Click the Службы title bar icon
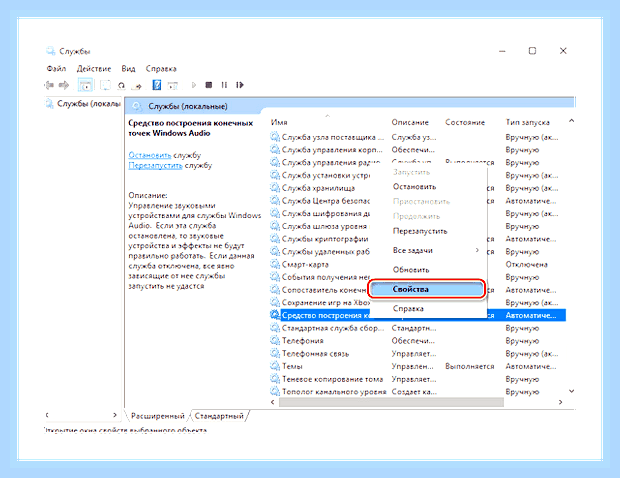 click(51, 51)
